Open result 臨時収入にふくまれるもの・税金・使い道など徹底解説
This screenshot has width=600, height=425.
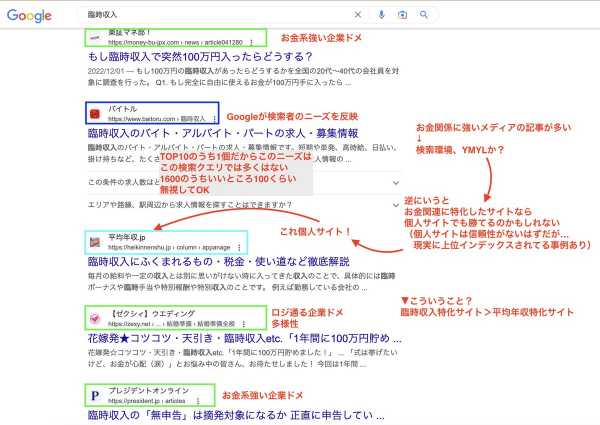click(218, 262)
